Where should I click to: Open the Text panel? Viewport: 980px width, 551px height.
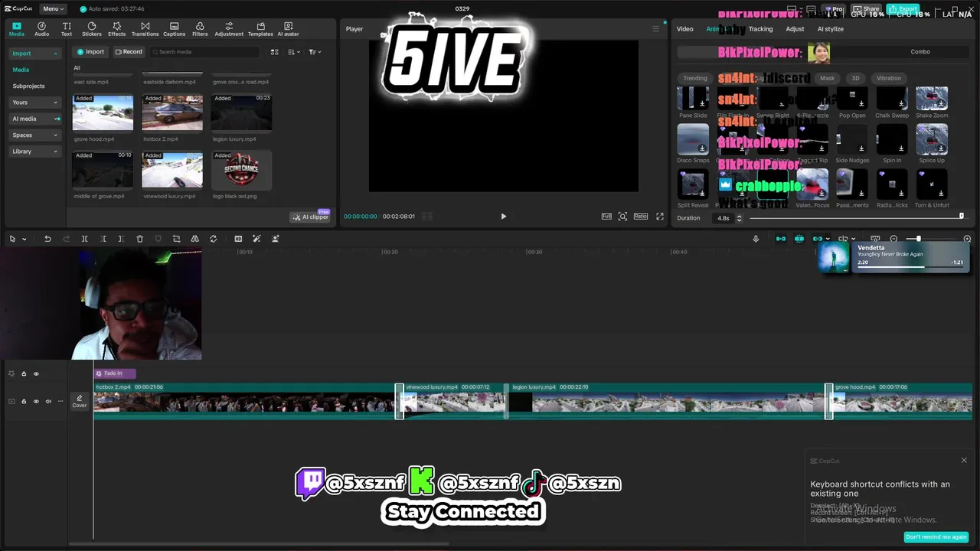67,29
